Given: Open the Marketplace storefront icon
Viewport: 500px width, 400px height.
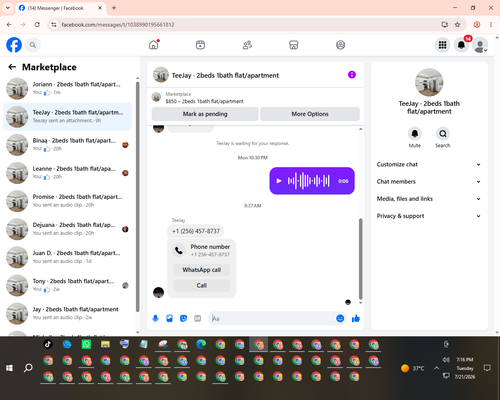Looking at the screenshot, I should (x=294, y=45).
